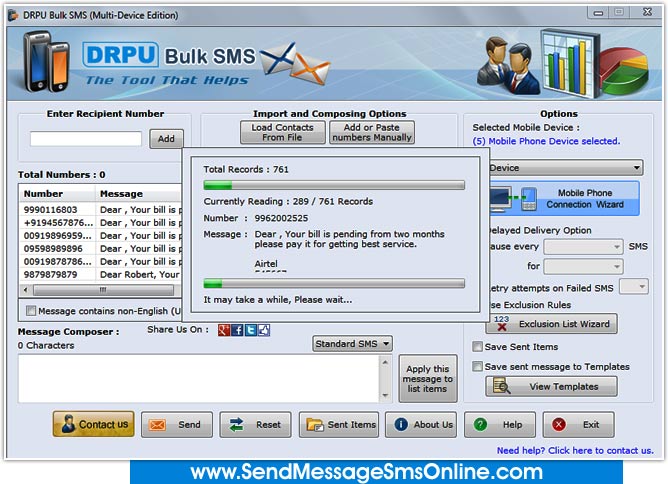Click the thumbs-up like share icon

(x=264, y=330)
